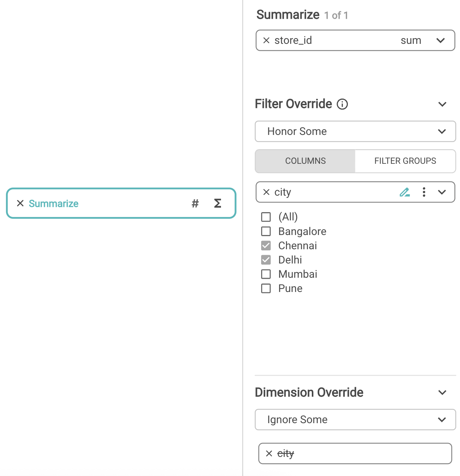The image size is (460, 476).
Task: Toggle the Mumbai checkbox
Action: coord(266,274)
